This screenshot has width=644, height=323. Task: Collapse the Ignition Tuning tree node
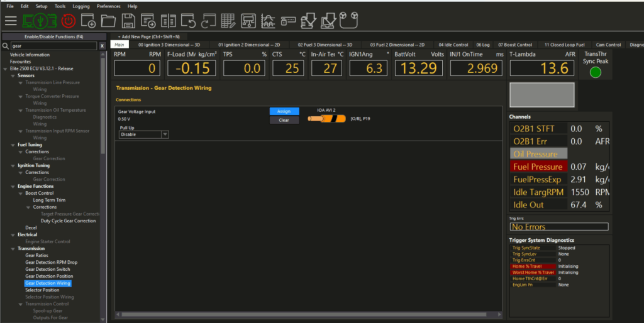[x=13, y=166]
